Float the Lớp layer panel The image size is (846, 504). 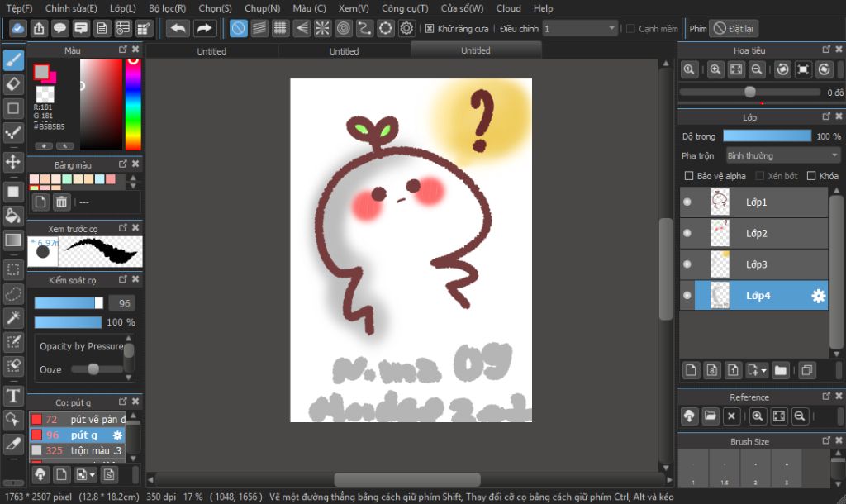click(826, 116)
